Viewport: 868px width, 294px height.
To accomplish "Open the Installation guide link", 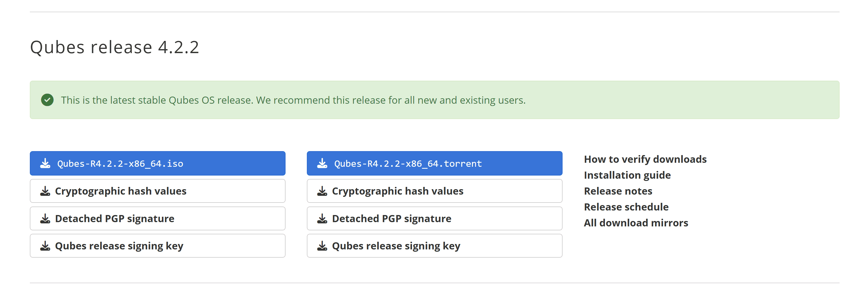I will point(627,175).
